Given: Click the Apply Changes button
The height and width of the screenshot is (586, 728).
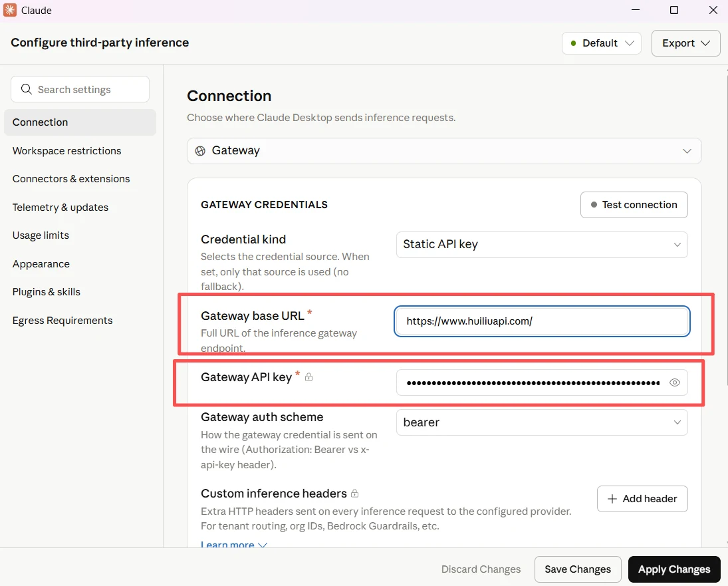Looking at the screenshot, I should pyautogui.click(x=674, y=569).
